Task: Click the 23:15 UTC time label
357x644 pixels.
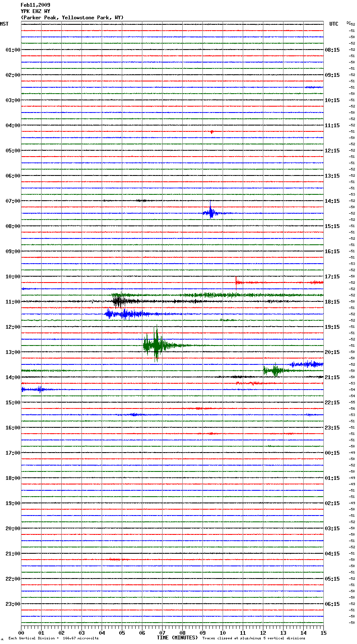Action: point(332,428)
